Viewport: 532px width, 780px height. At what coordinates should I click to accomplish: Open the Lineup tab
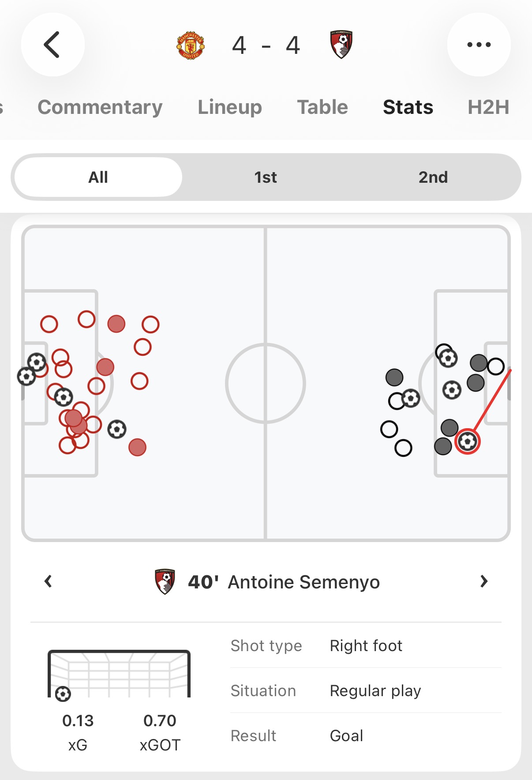click(x=229, y=107)
